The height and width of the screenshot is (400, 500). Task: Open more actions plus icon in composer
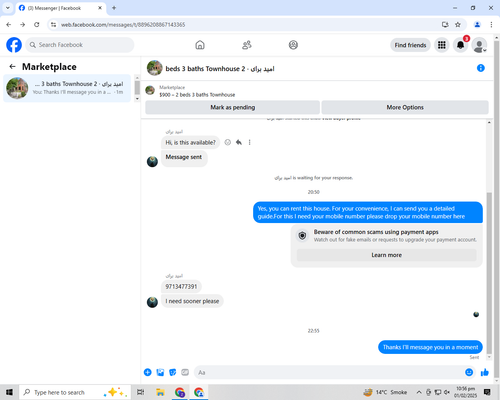coord(148,372)
